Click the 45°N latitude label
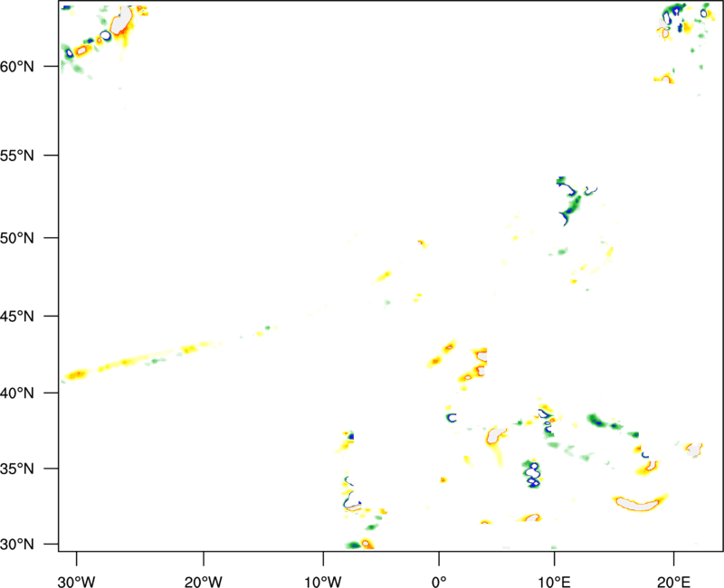 click(17, 316)
